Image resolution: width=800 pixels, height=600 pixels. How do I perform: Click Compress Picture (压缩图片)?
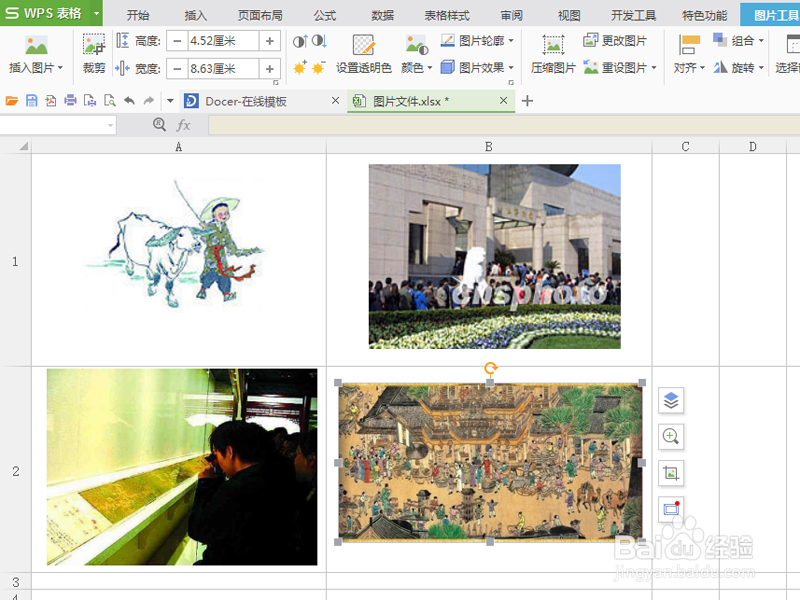point(553,54)
